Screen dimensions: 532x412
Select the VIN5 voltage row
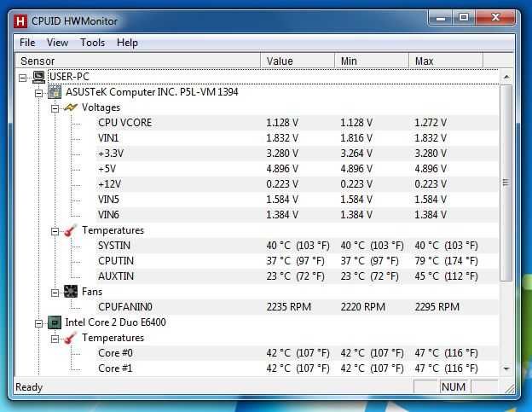(297, 200)
